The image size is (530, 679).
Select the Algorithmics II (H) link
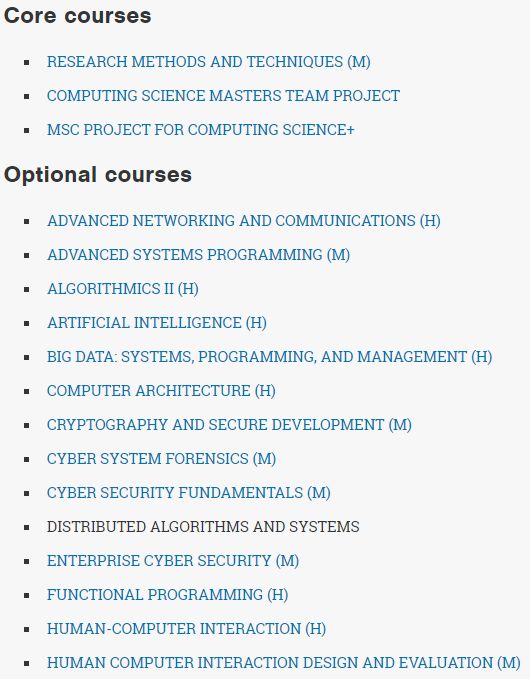123,289
